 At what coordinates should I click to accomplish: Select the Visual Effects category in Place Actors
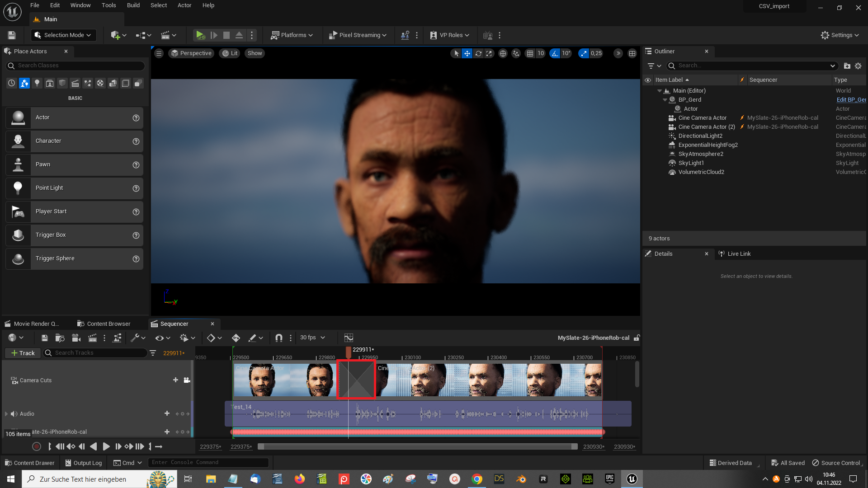coord(88,83)
